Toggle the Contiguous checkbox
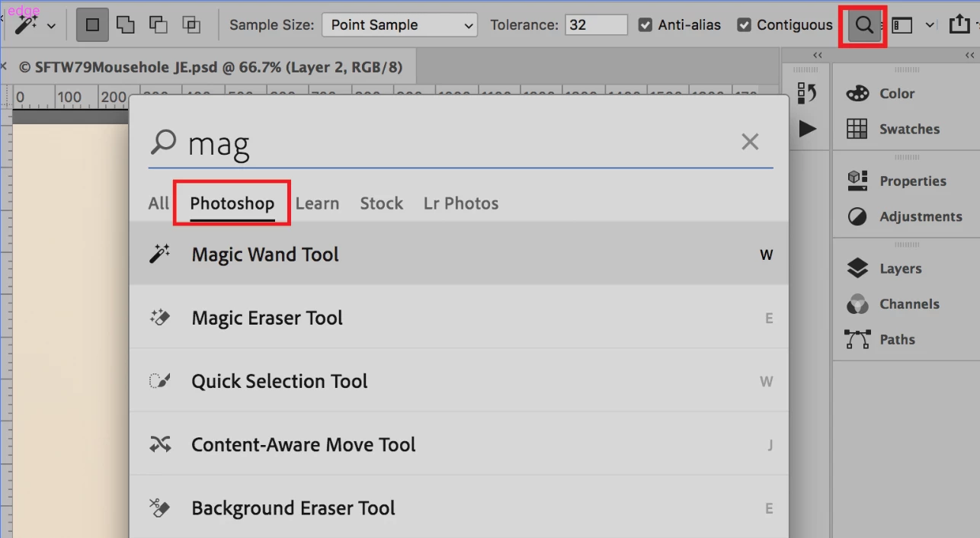 click(x=745, y=25)
